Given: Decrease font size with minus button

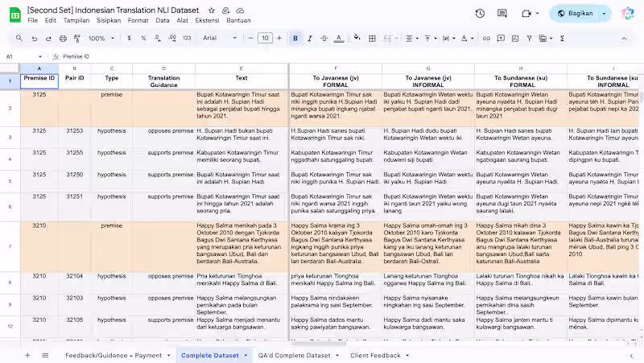Looking at the screenshot, I should [250, 38].
